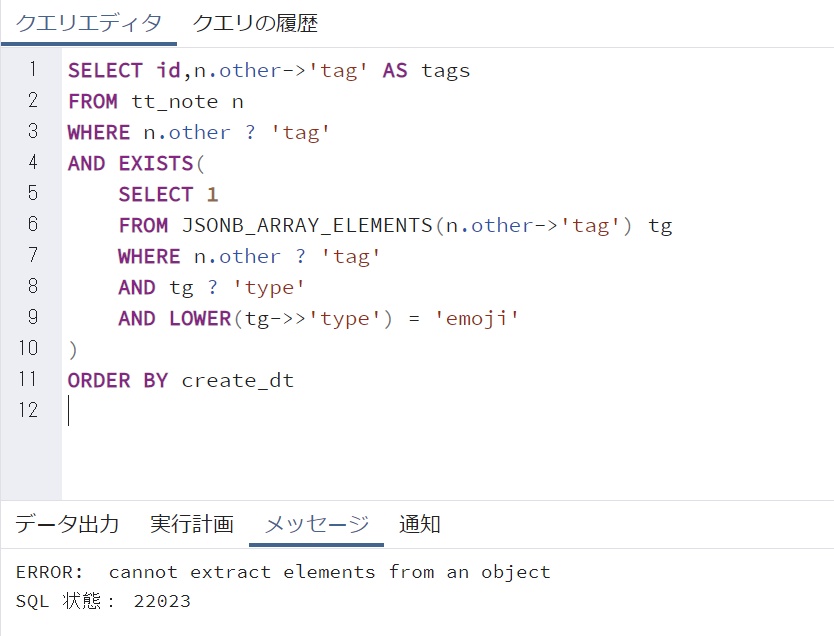Click the 'type' string on line 8
This screenshot has width=834, height=636.
[269, 288]
